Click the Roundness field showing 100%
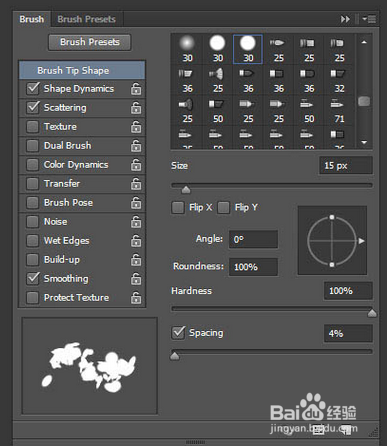Viewport: 387px width, 446px height. pyautogui.click(x=253, y=267)
